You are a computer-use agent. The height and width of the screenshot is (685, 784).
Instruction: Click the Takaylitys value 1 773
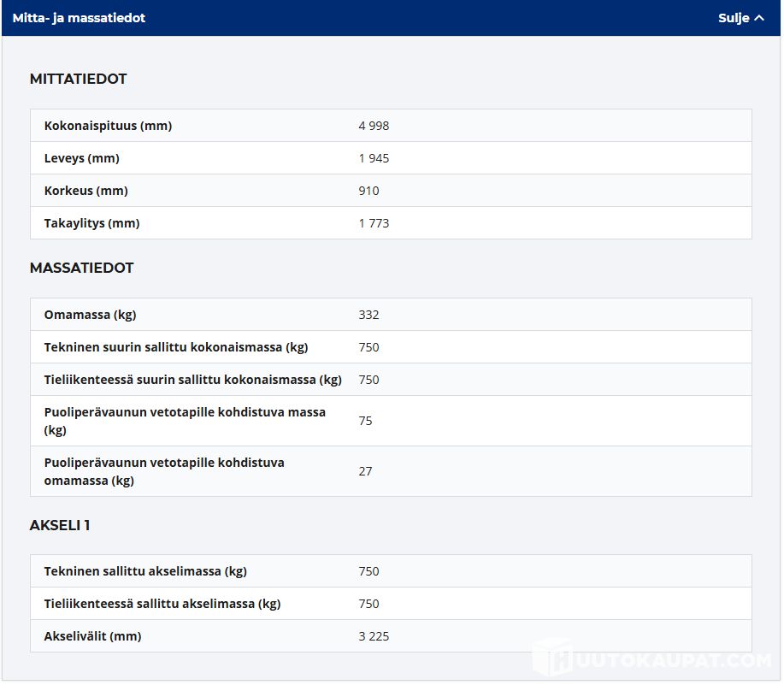click(x=374, y=223)
